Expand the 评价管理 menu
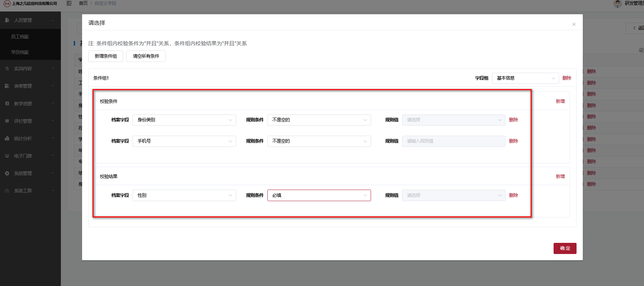 tap(30, 121)
